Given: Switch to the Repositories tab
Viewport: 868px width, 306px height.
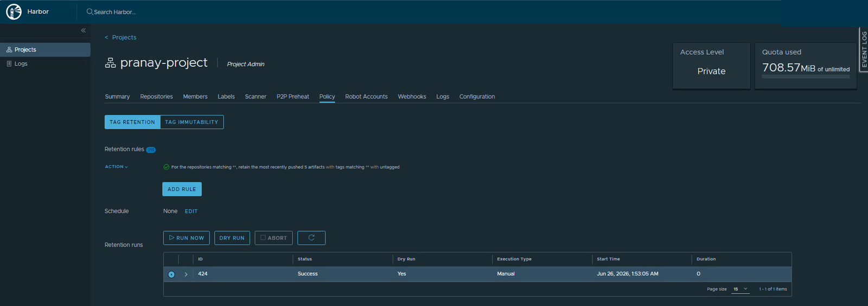Looking at the screenshot, I should point(156,97).
